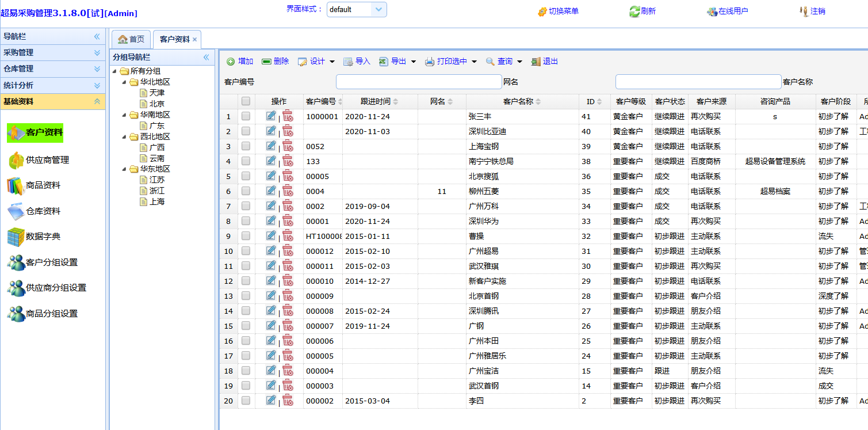The width and height of the screenshot is (868, 430).
Task: Click 导入 import button in toolbar
Action: (357, 62)
